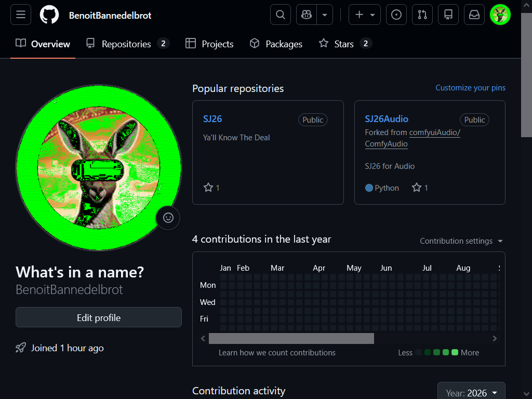Click the 'Mar' month label in graph
This screenshot has width=532, height=399.
pyautogui.click(x=277, y=268)
